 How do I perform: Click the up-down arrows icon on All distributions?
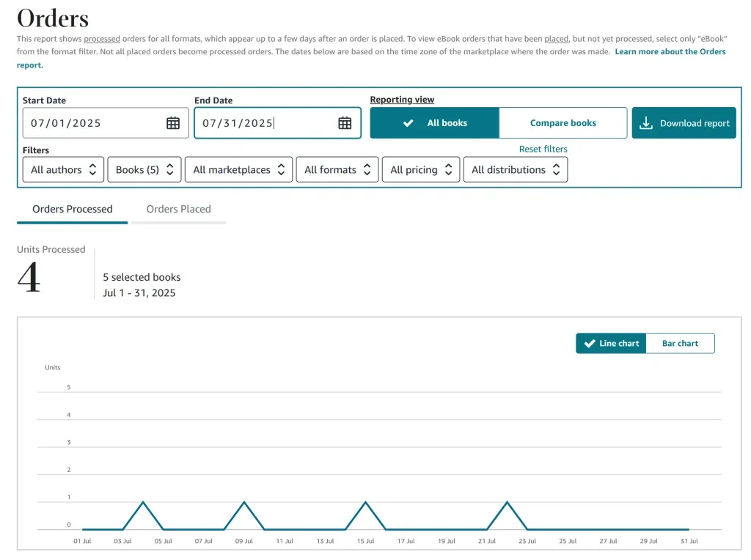pyautogui.click(x=556, y=169)
